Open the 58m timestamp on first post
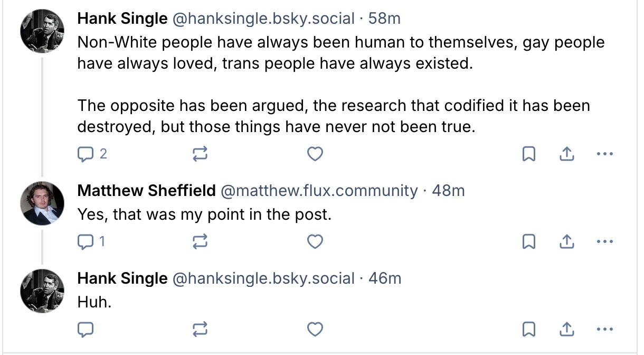Image resolution: width=644 pixels, height=355 pixels. tap(384, 18)
